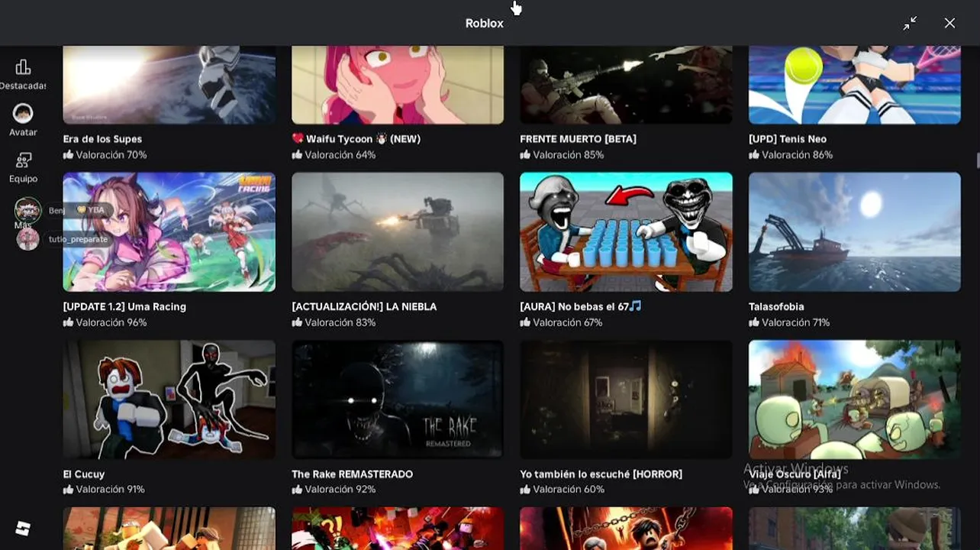
Task: Open the Destacadas charts sidebar icon
Action: point(23,67)
